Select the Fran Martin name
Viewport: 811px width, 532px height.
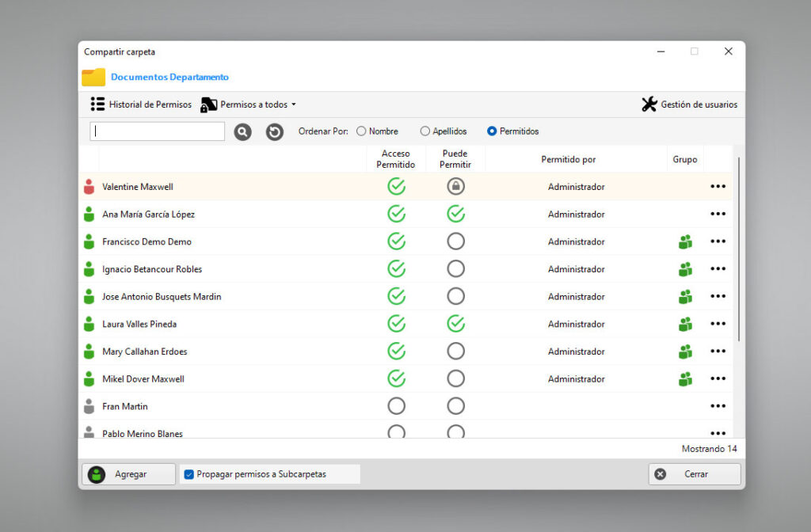pyautogui.click(x=124, y=406)
